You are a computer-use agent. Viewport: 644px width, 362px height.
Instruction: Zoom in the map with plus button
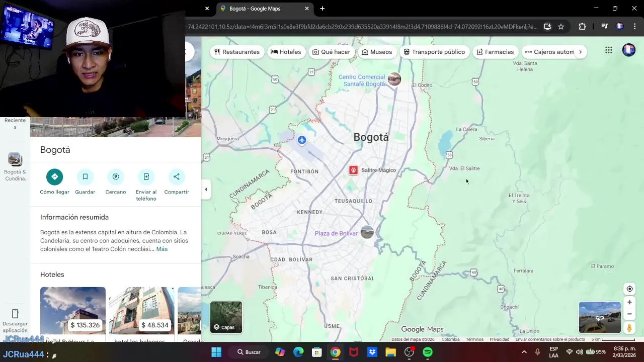click(x=629, y=302)
